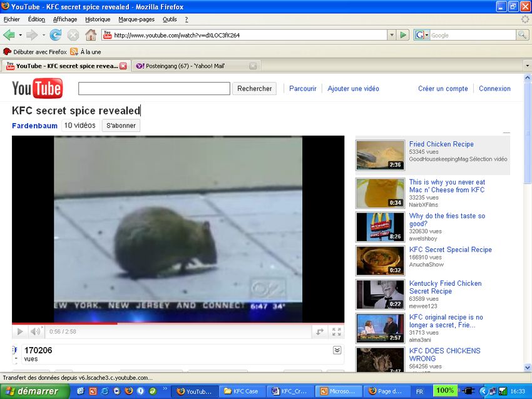Screen dimensions: 532x399
Task: Click the Google search field
Action: [x=473, y=35]
